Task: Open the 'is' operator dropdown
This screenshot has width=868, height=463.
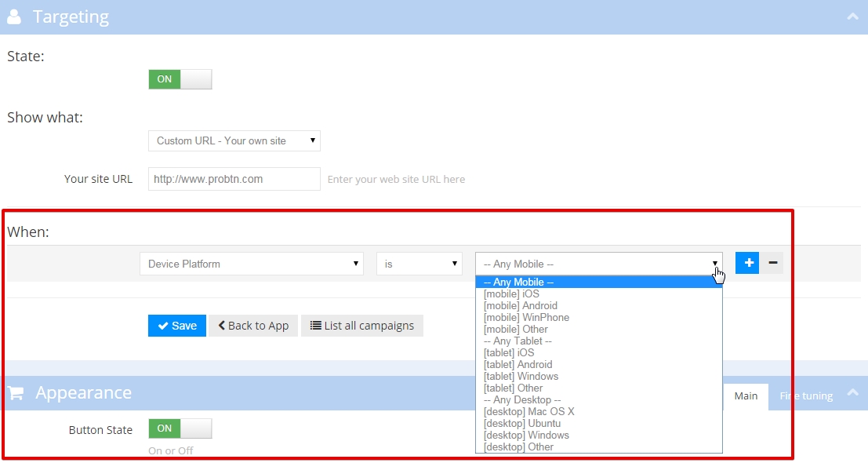Action: (x=419, y=264)
